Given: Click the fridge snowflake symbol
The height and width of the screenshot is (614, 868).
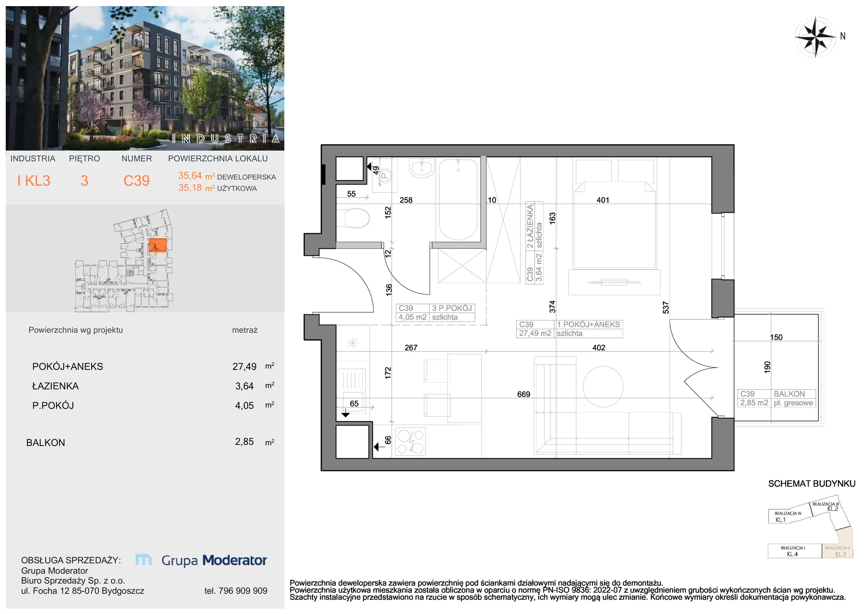Looking at the screenshot, I should 353,343.
